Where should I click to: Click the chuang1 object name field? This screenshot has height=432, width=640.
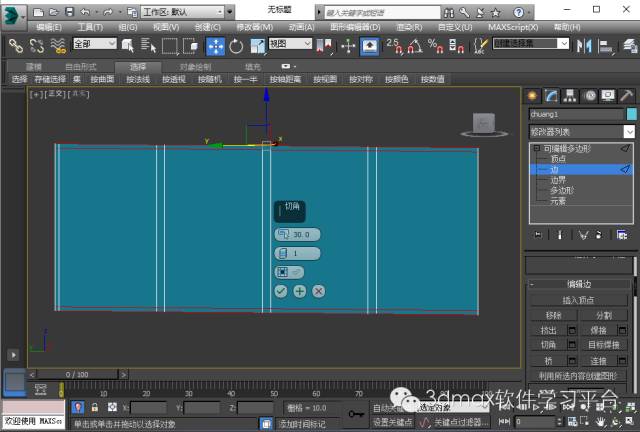point(576,114)
